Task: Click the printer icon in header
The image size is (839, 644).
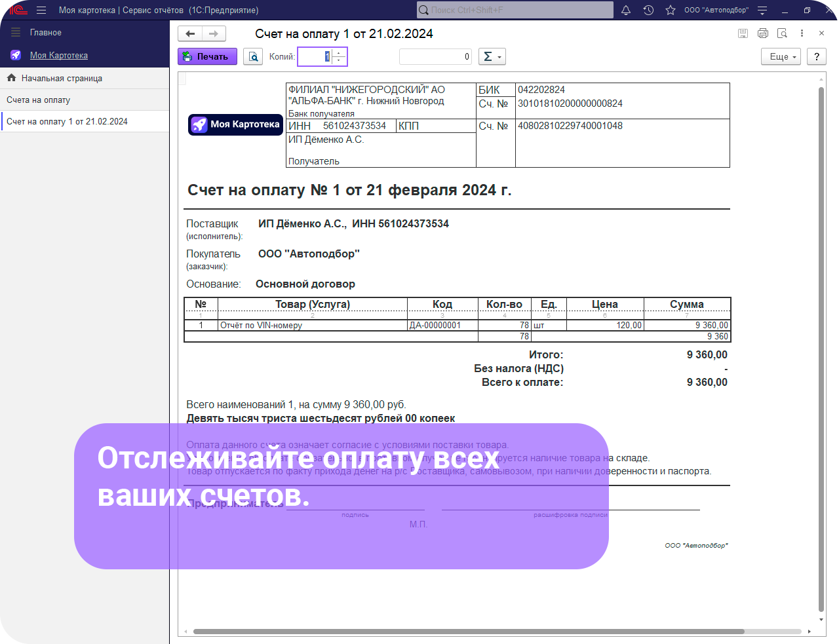Action: [x=763, y=33]
